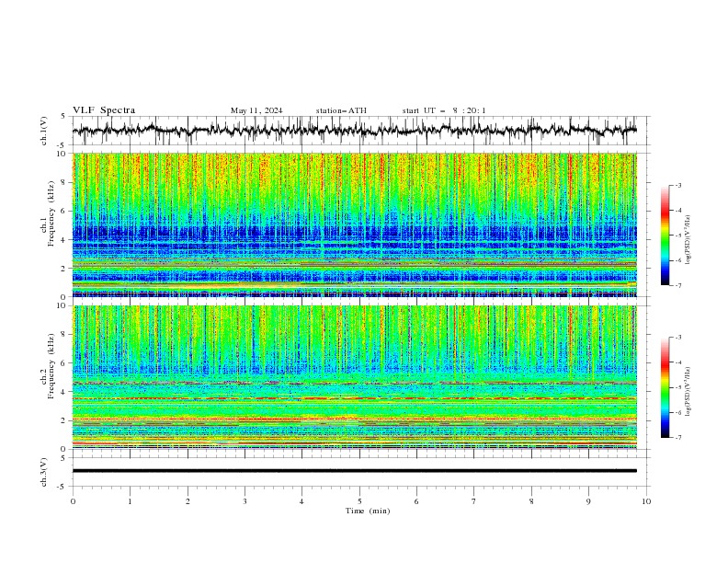
Task: Click the "8" tick on the time axis
Action: click(531, 501)
